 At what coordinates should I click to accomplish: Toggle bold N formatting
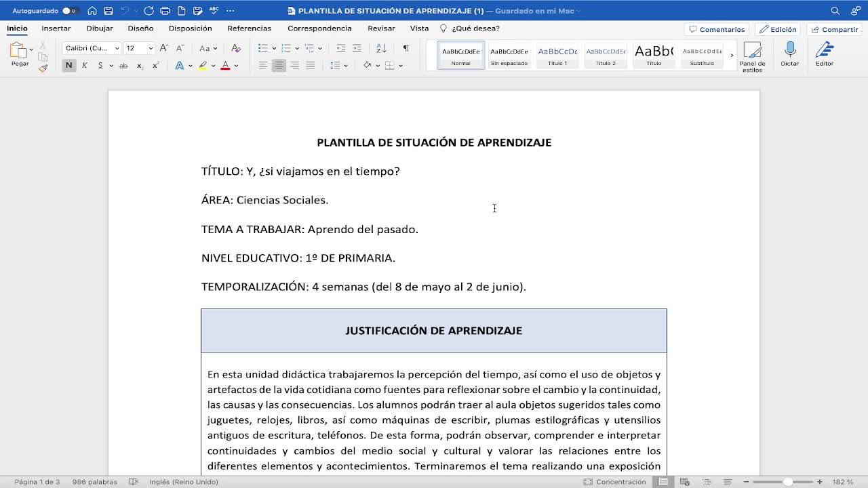pos(68,66)
